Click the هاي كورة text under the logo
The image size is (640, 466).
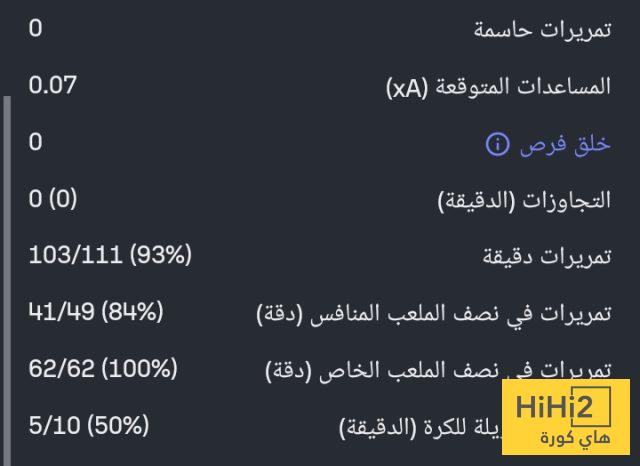coord(566,438)
